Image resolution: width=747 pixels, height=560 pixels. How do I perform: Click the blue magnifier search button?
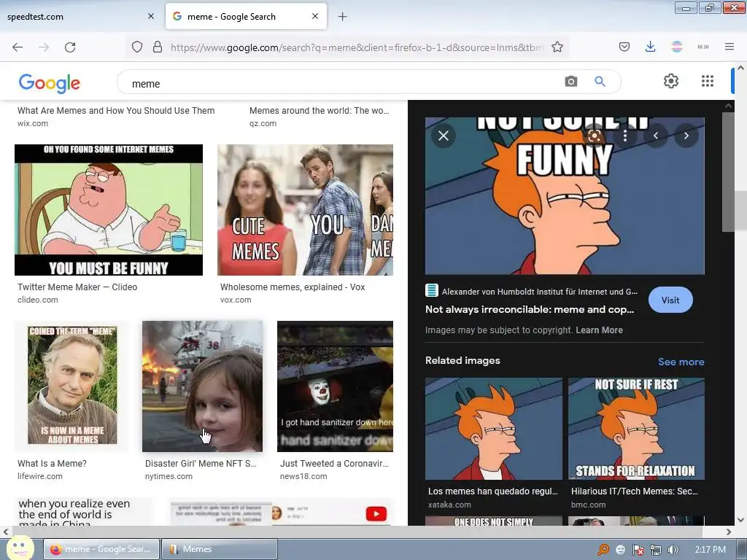[600, 82]
